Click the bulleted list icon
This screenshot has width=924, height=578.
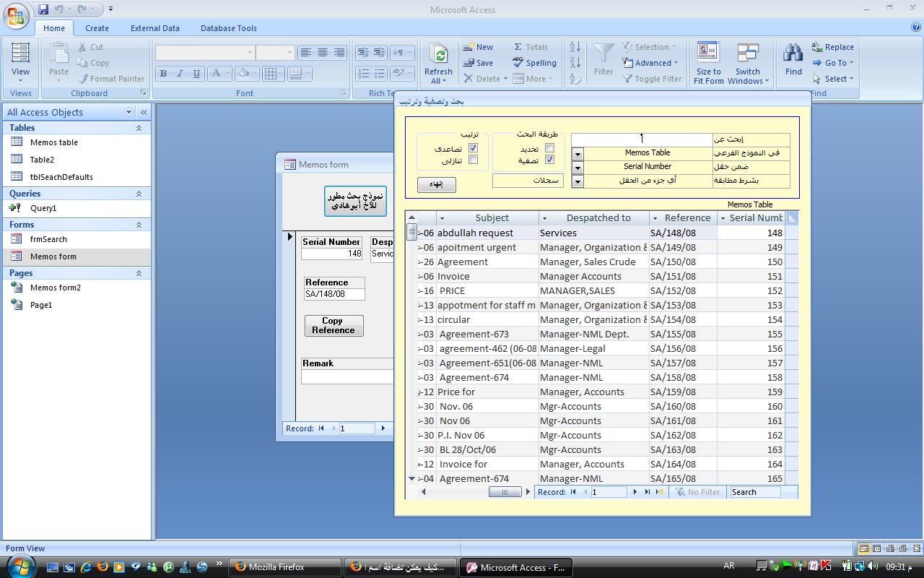point(380,74)
